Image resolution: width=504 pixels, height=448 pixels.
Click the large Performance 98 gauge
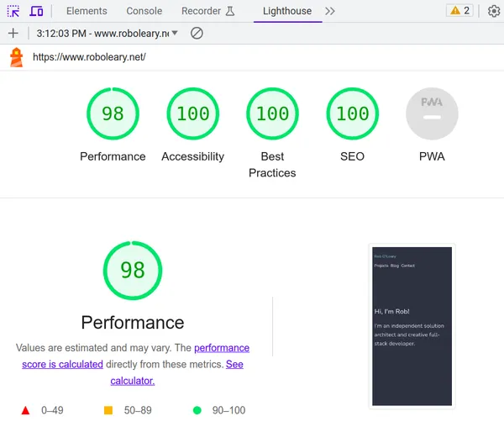pyautogui.click(x=133, y=270)
